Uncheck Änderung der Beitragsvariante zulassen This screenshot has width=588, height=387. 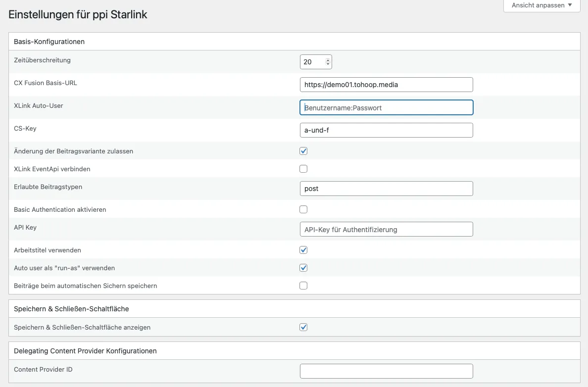pos(303,151)
